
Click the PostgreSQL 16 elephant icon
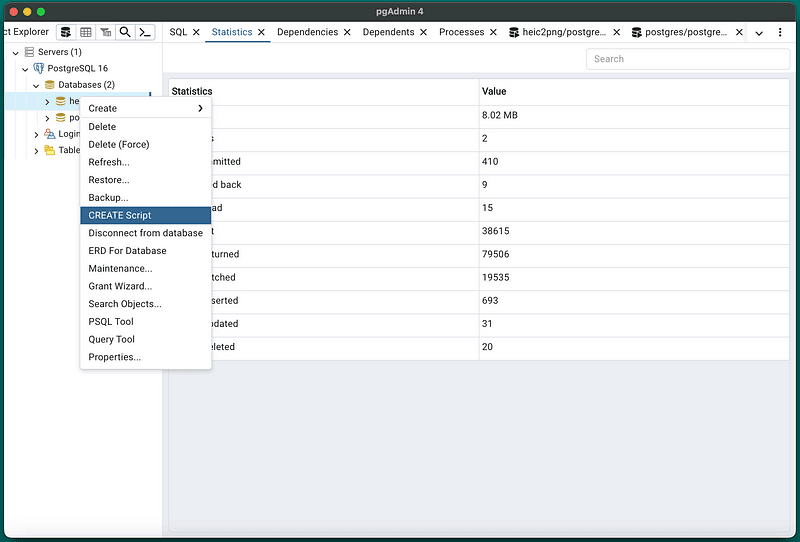coord(39,68)
